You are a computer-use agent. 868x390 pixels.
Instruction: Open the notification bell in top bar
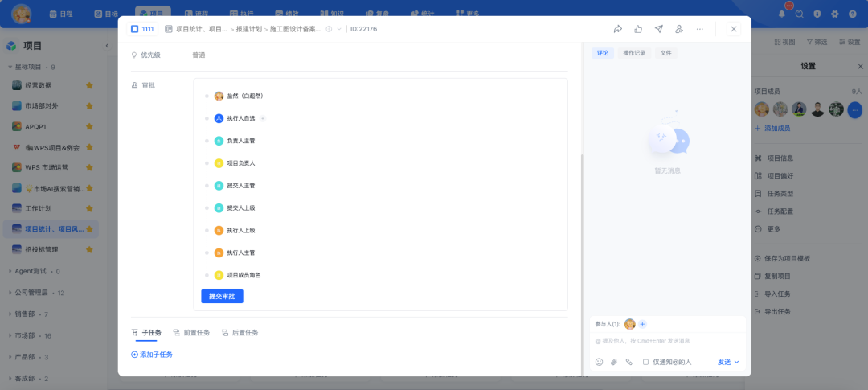click(x=782, y=14)
